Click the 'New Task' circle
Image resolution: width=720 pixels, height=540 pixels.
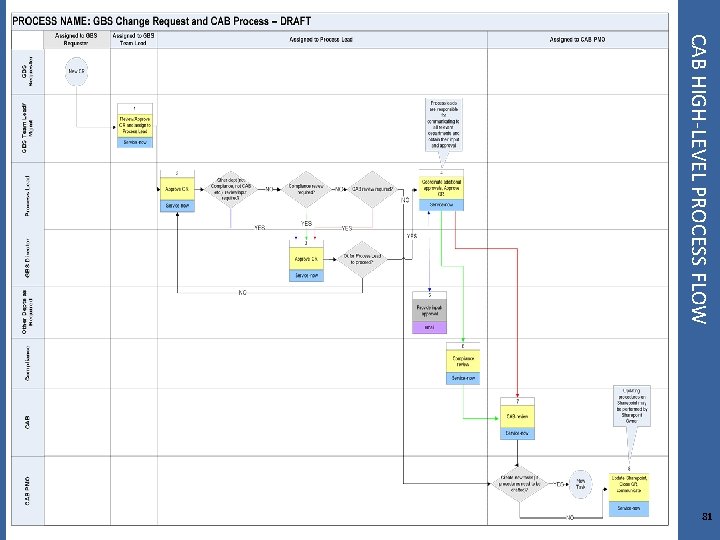click(x=580, y=484)
